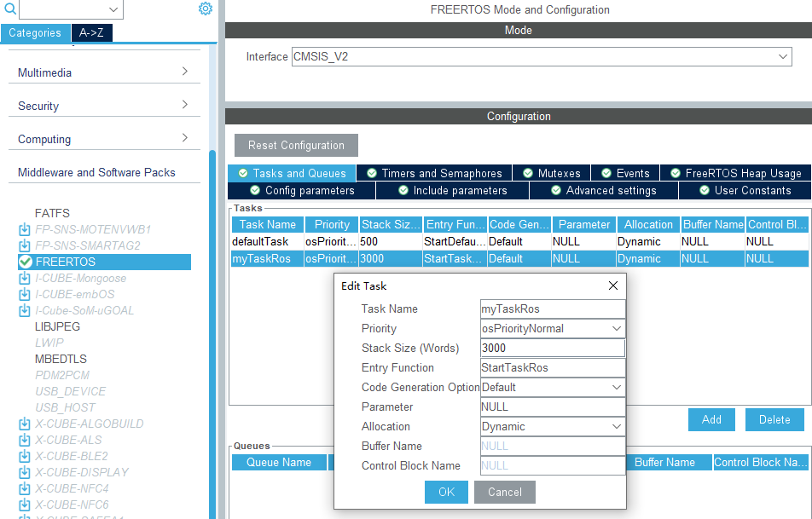This screenshot has width=812, height=519.
Task: Select LWIP in middleware list
Action: click(49, 343)
